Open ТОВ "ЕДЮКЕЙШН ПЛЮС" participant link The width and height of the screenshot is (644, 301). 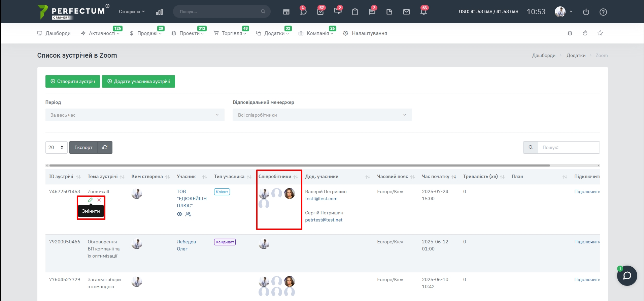pos(192,199)
